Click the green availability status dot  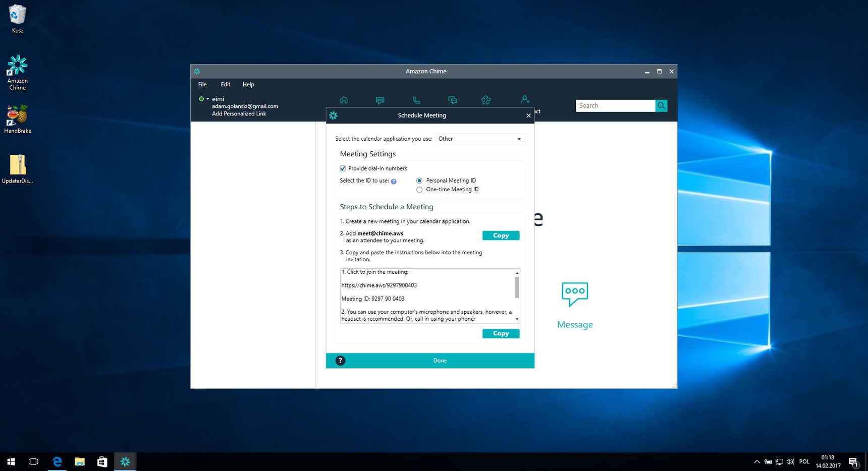point(201,99)
